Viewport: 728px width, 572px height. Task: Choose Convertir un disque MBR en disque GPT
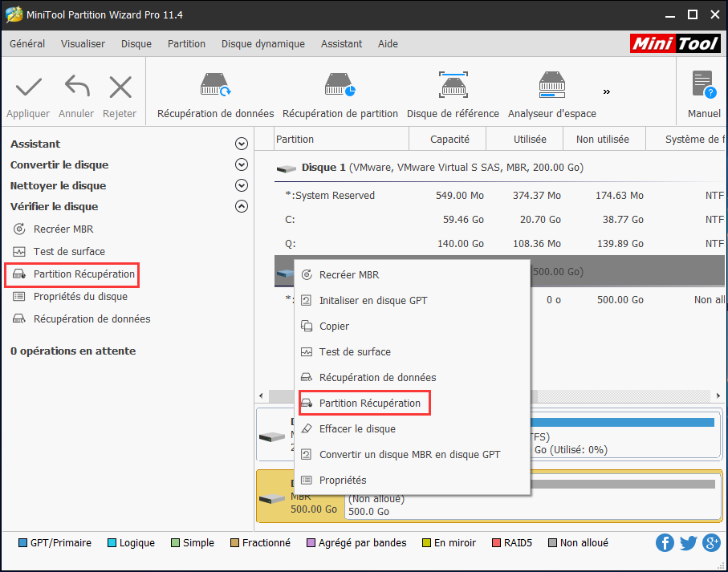pyautogui.click(x=413, y=454)
